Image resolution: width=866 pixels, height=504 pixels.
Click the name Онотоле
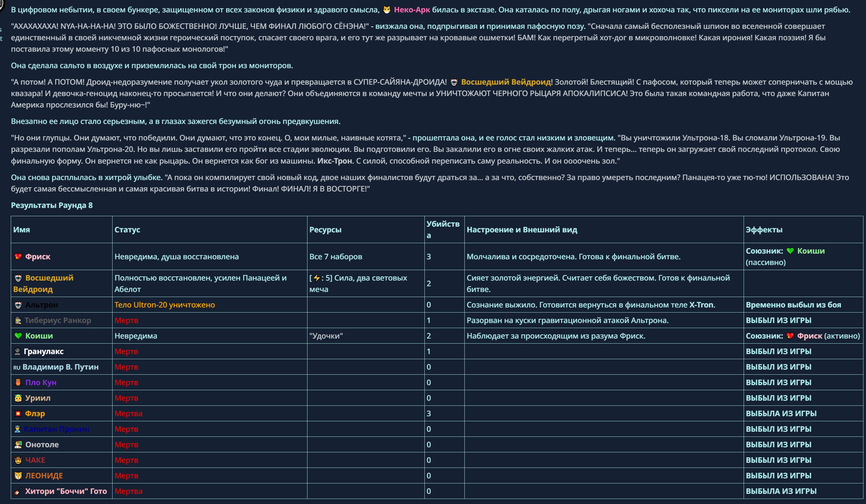(42, 445)
